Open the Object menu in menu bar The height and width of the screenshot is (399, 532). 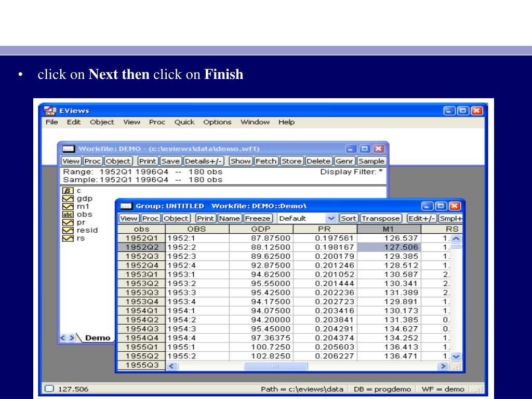pos(102,122)
